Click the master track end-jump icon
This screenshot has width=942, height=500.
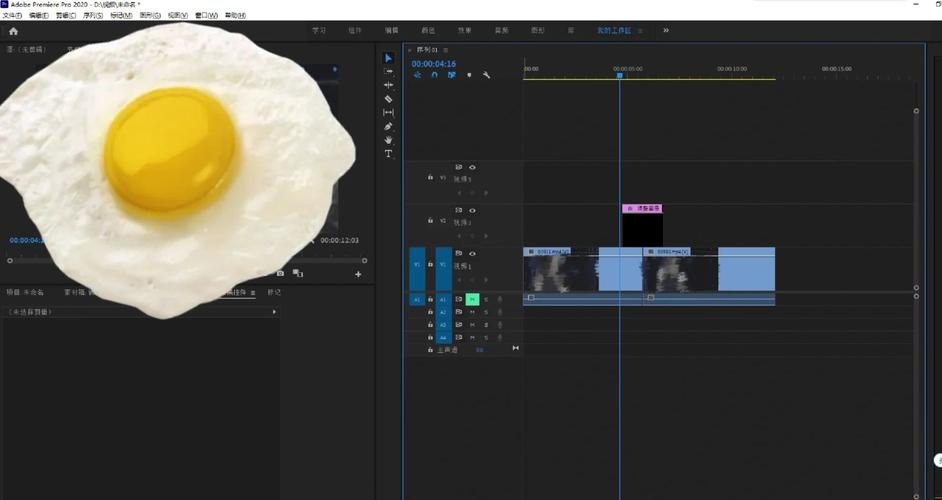click(x=515, y=349)
